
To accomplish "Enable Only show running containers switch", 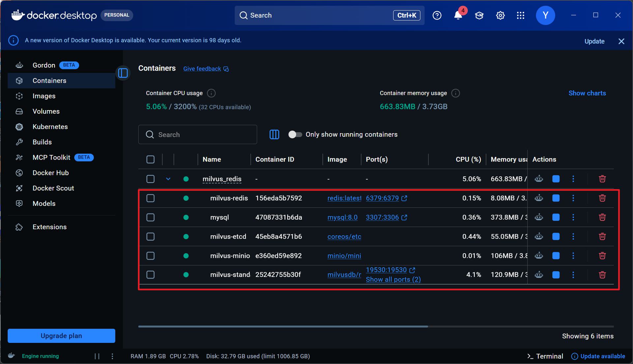I will (x=295, y=135).
